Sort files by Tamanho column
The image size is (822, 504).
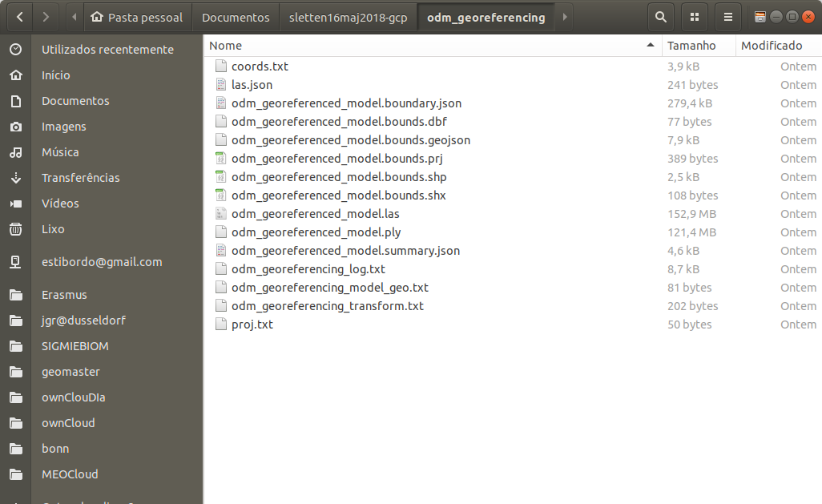(691, 46)
